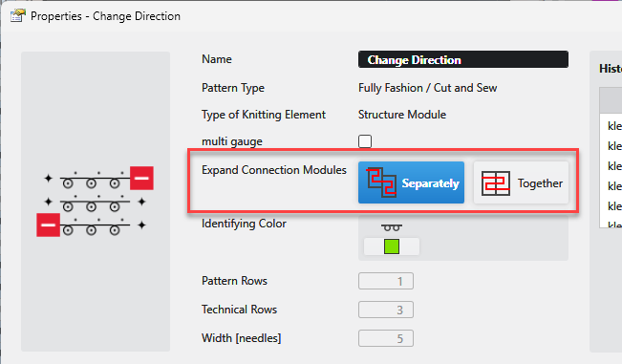This screenshot has height=364, width=622.
Task: Click the top-left knitting loop symbol
Action: (x=68, y=183)
